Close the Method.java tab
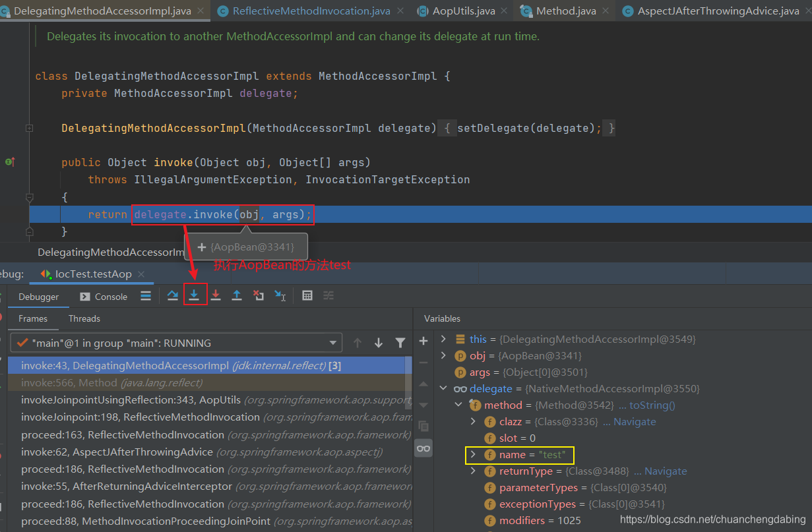The height and width of the screenshot is (532, 812). tap(604, 11)
